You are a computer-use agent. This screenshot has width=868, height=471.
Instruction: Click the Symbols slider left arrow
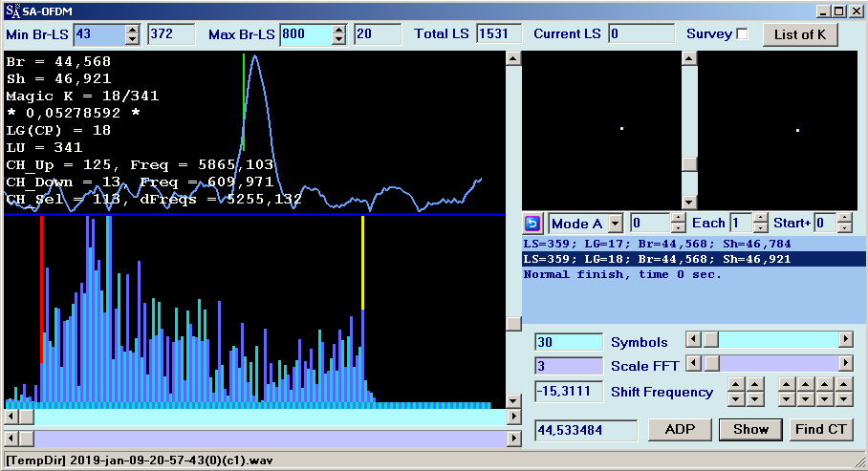coord(694,339)
